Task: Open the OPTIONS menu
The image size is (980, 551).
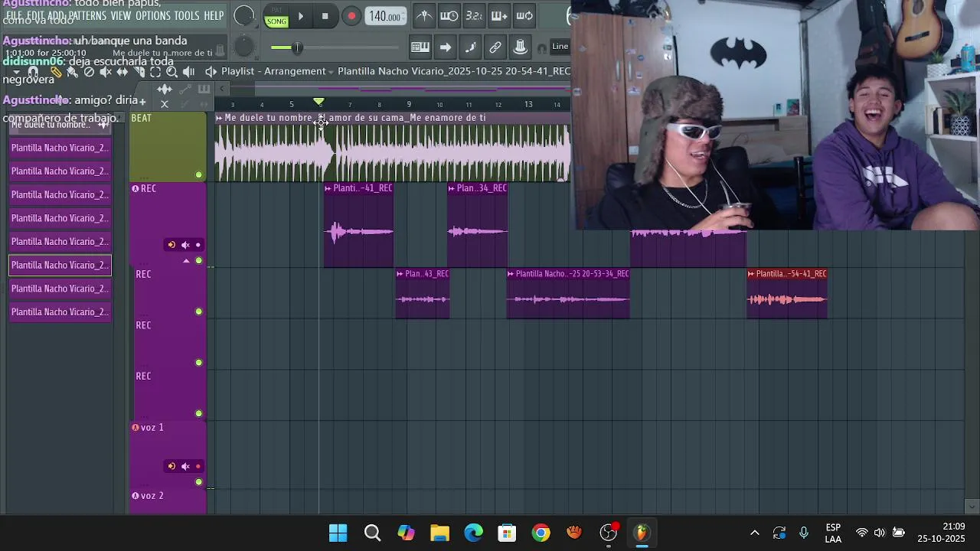Action: [153, 16]
